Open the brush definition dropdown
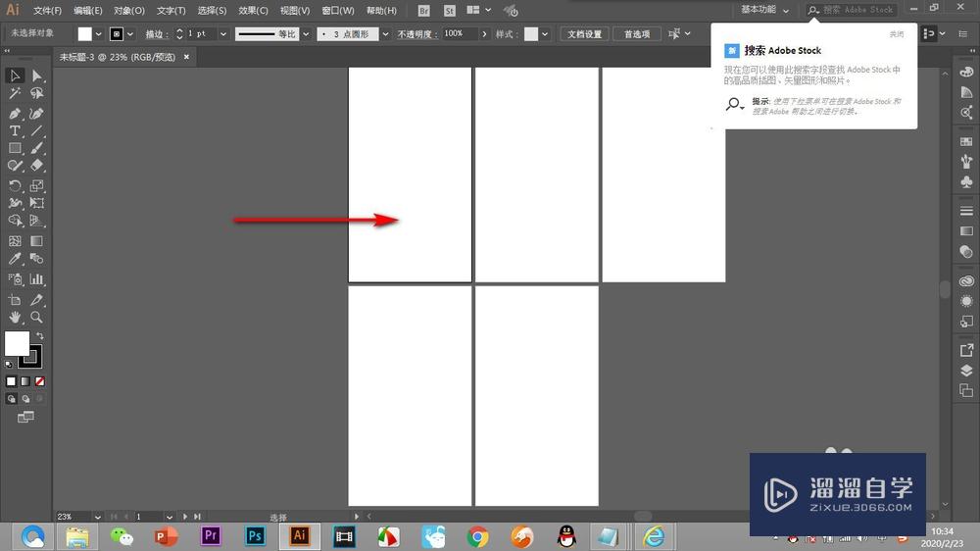The image size is (980, 551). click(x=385, y=34)
